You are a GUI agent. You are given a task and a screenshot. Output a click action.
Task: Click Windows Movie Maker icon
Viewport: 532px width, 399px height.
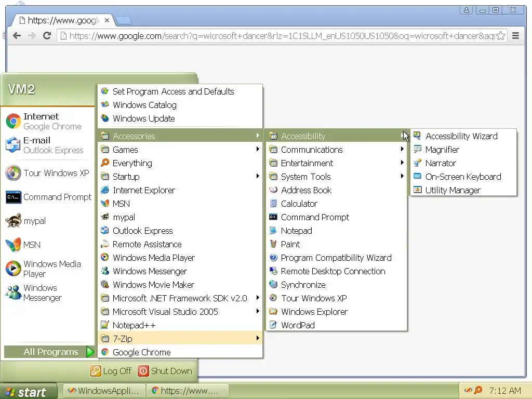[x=105, y=284]
